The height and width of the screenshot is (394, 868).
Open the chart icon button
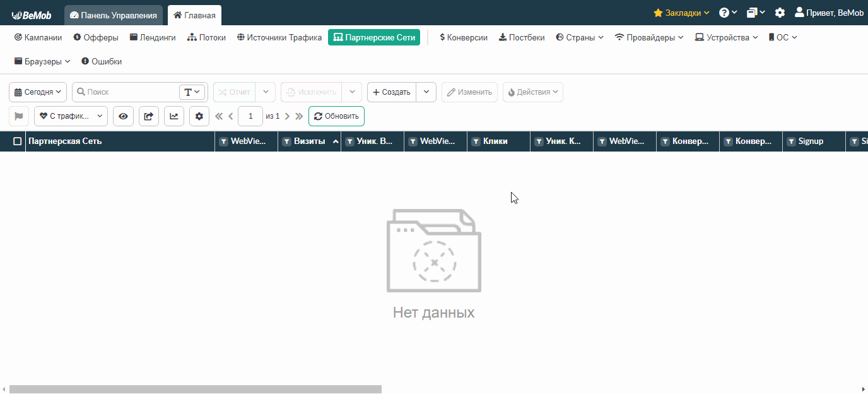point(174,116)
